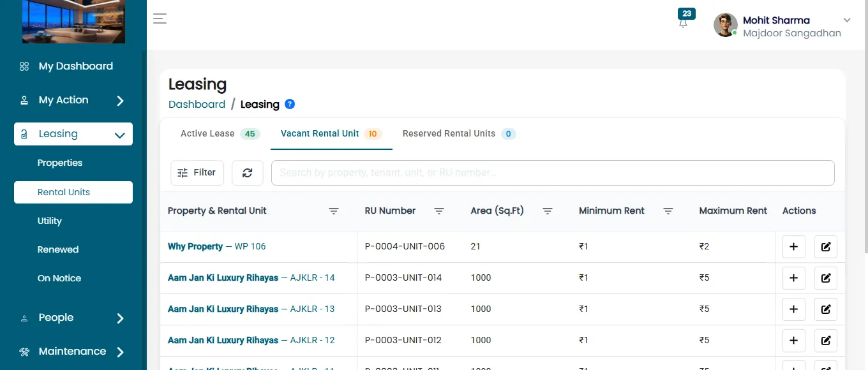Click the refresh icon beside Filter
The width and height of the screenshot is (868, 370).
tap(248, 173)
